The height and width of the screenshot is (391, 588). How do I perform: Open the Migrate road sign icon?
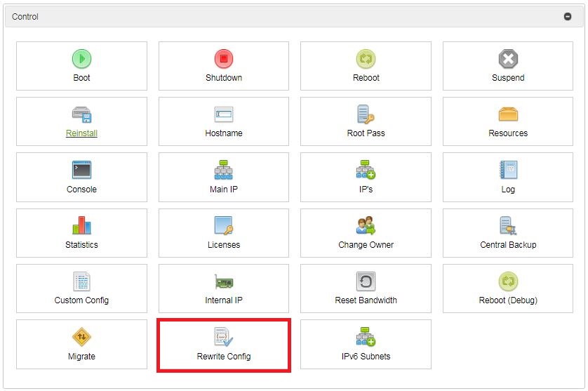pyautogui.click(x=81, y=337)
